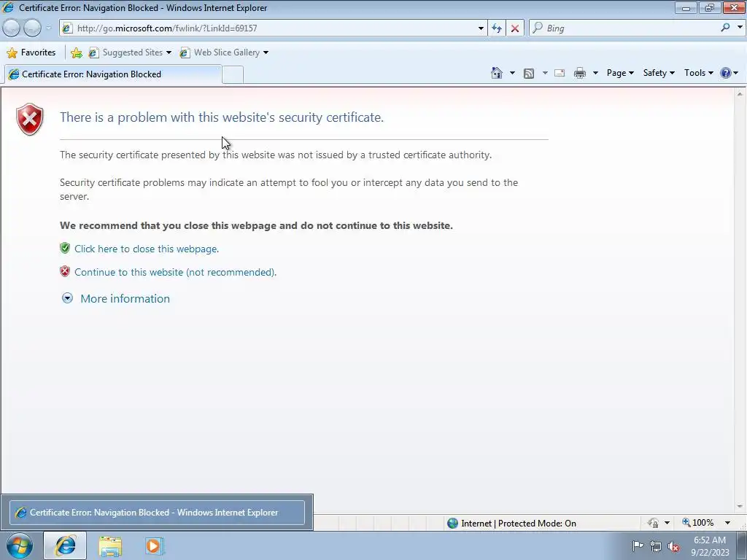Select the Certificate Error tab
The image size is (747, 560).
coord(112,74)
